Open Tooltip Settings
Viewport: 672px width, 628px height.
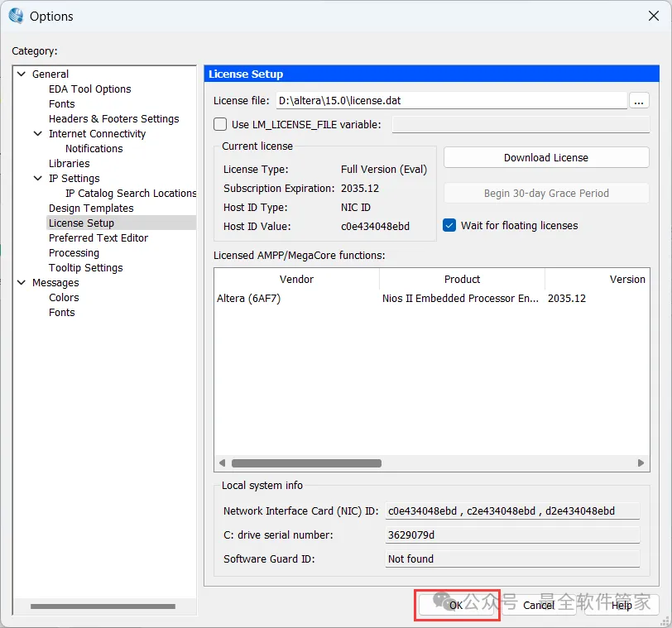click(86, 268)
